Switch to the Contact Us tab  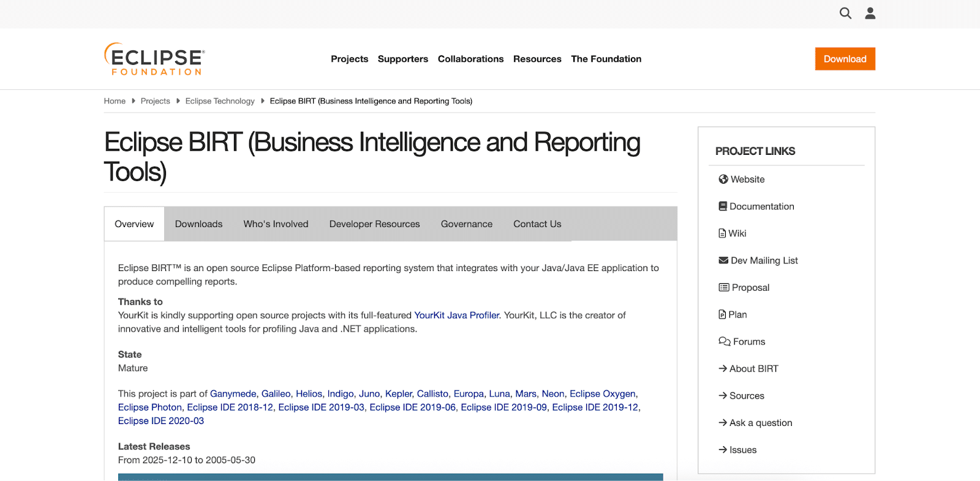537,224
